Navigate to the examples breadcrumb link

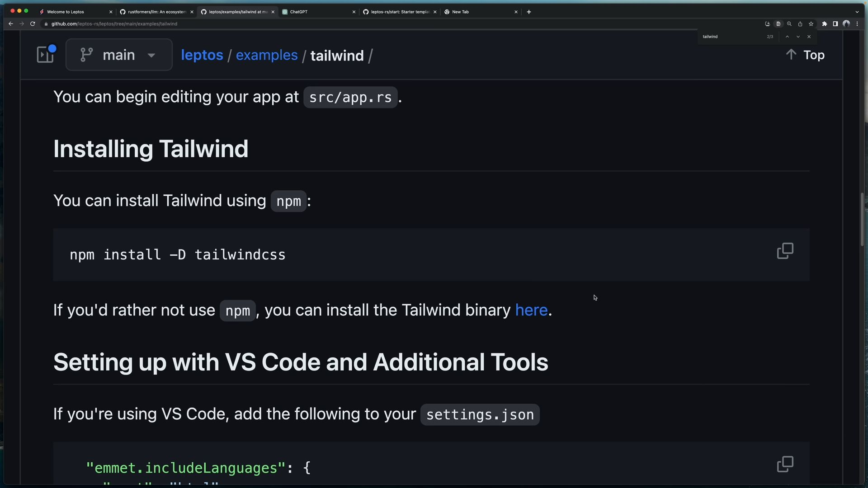pyautogui.click(x=266, y=55)
